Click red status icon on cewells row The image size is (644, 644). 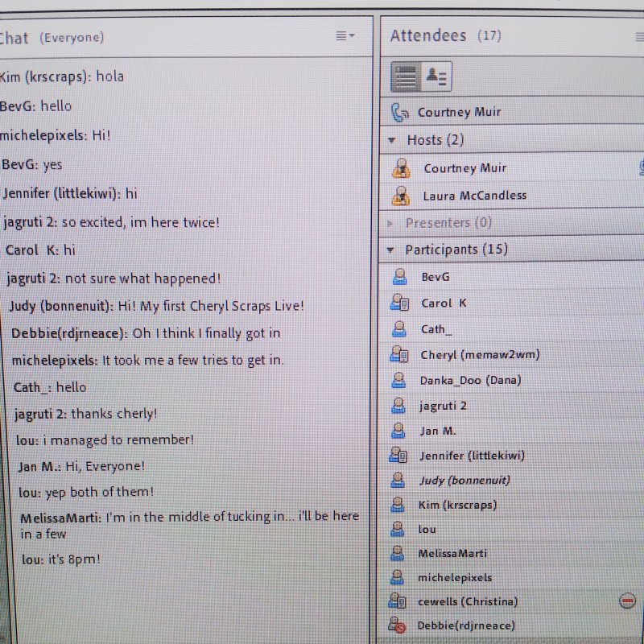pos(627,601)
